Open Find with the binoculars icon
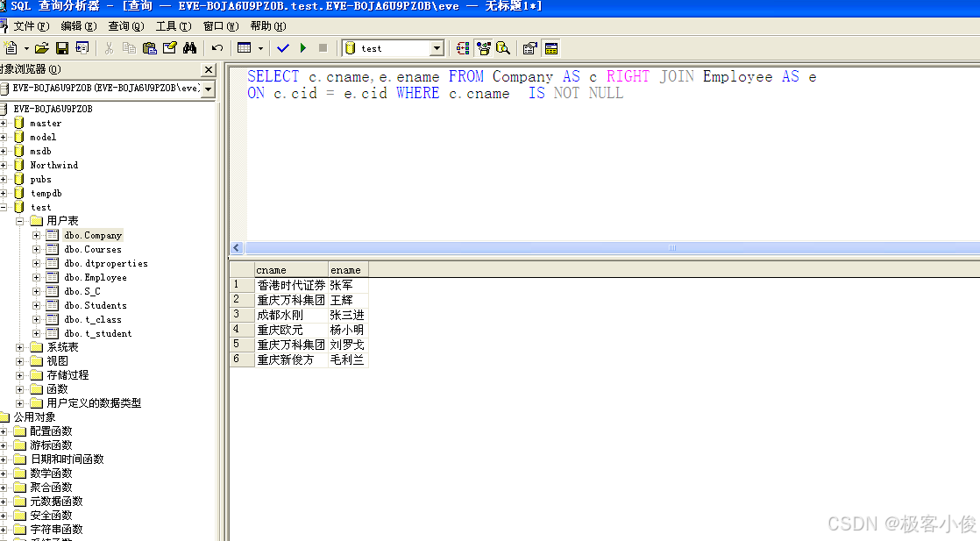 pos(189,48)
